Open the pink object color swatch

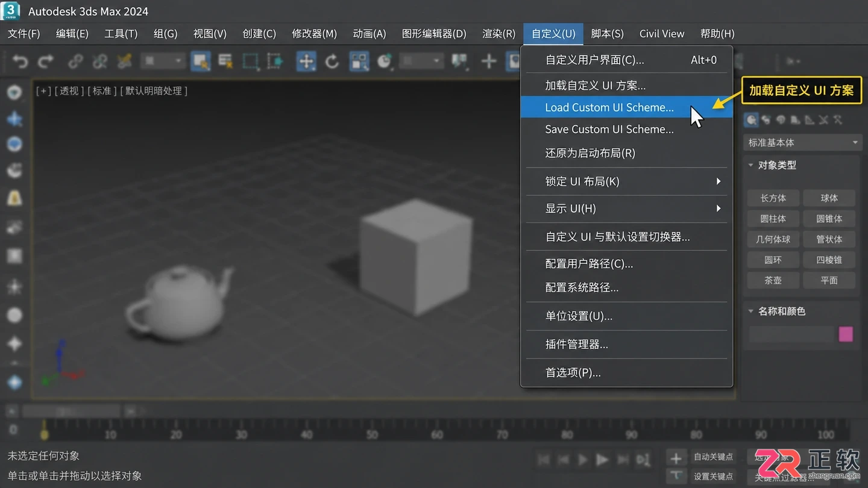[x=846, y=334]
